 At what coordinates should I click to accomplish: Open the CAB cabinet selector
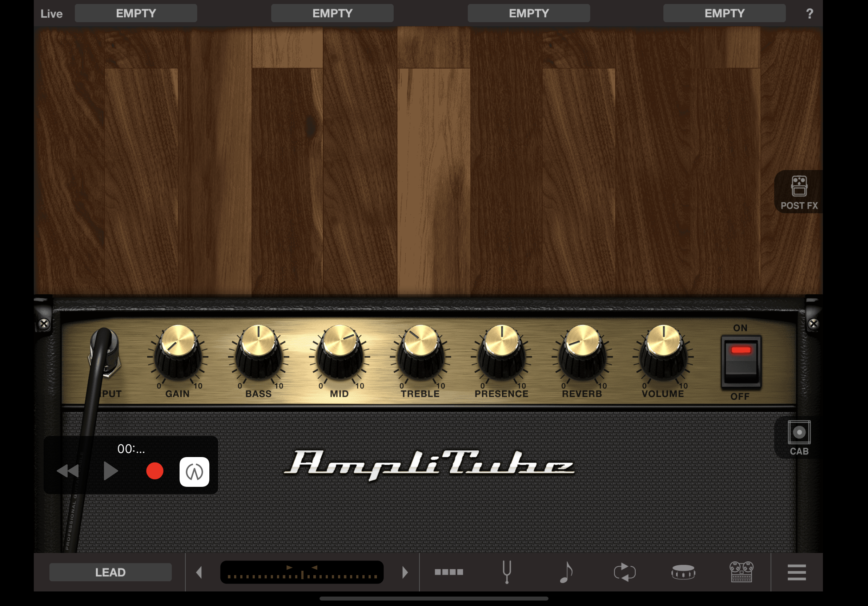(x=799, y=437)
